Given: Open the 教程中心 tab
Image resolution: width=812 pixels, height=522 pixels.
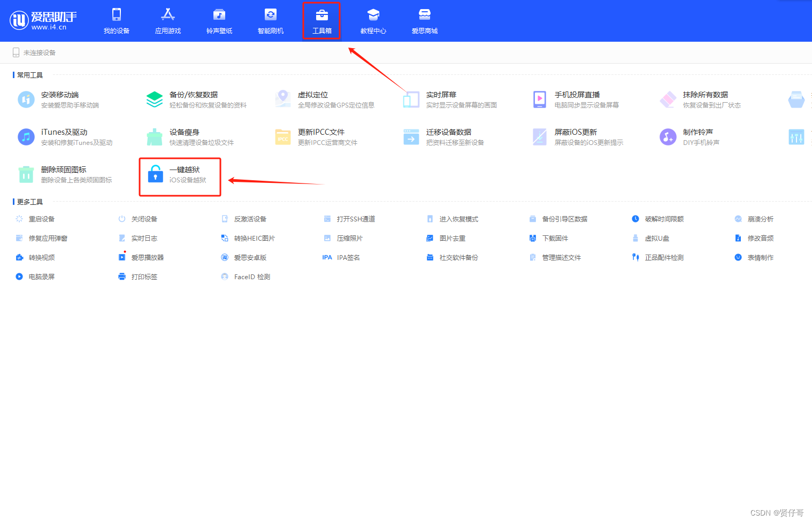Looking at the screenshot, I should click(x=373, y=21).
